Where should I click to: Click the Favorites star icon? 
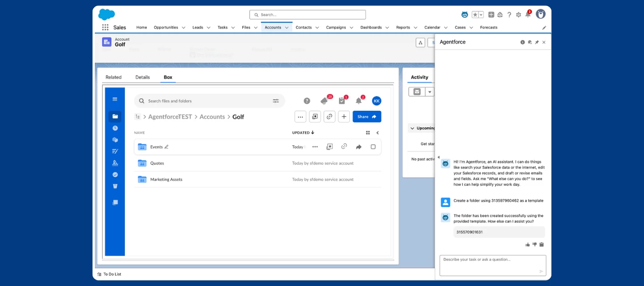point(475,15)
